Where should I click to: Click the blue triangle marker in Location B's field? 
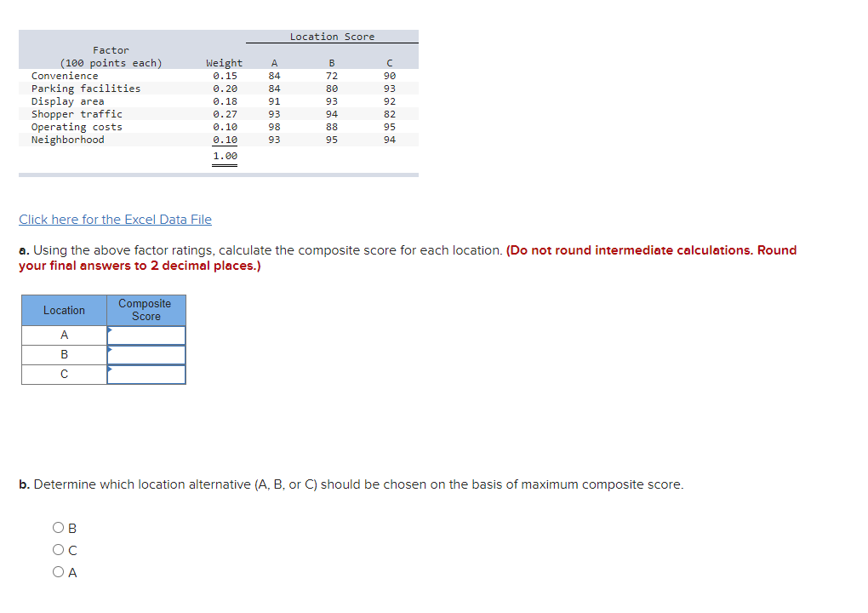pos(109,350)
